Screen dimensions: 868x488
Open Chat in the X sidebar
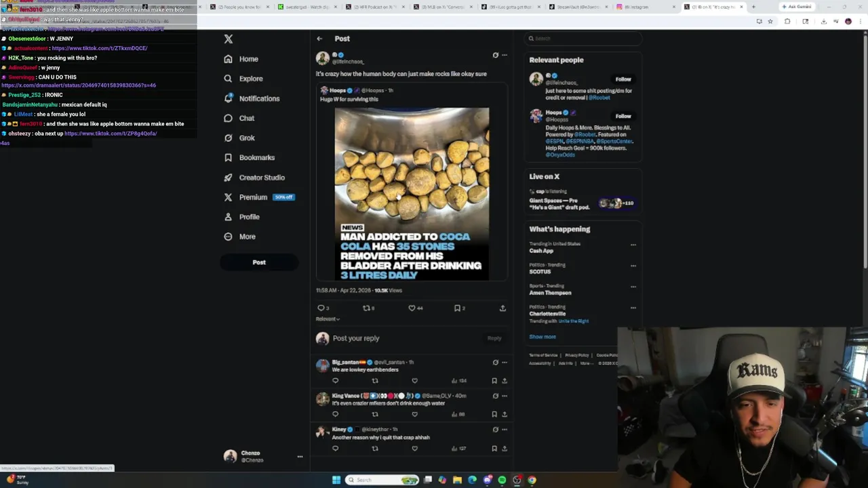pyautogui.click(x=239, y=118)
